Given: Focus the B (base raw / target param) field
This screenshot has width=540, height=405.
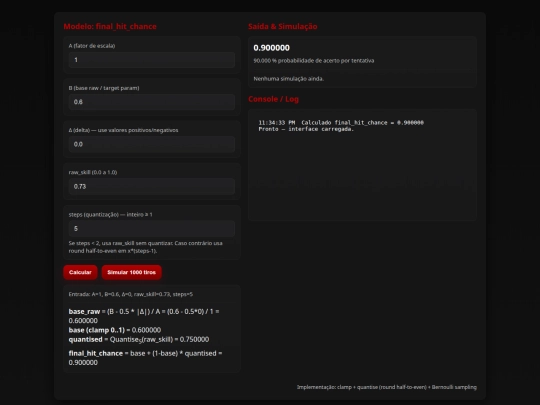Looking at the screenshot, I should pyautogui.click(x=152, y=102).
